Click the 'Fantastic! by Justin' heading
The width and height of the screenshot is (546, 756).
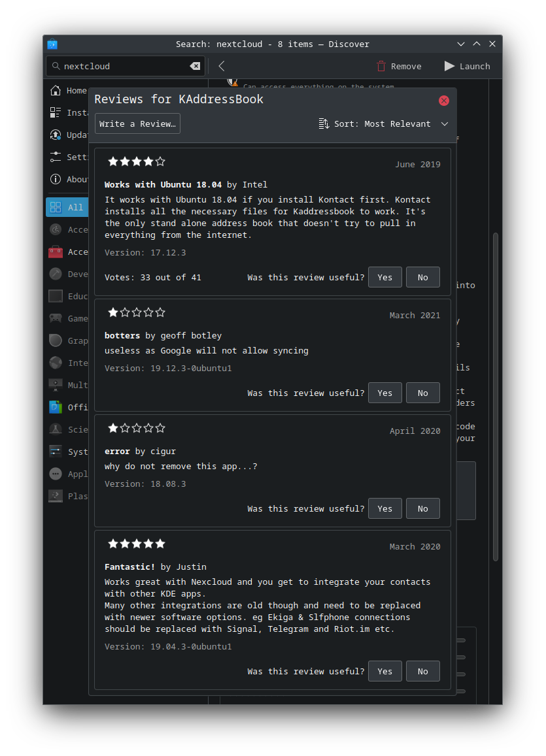point(156,567)
